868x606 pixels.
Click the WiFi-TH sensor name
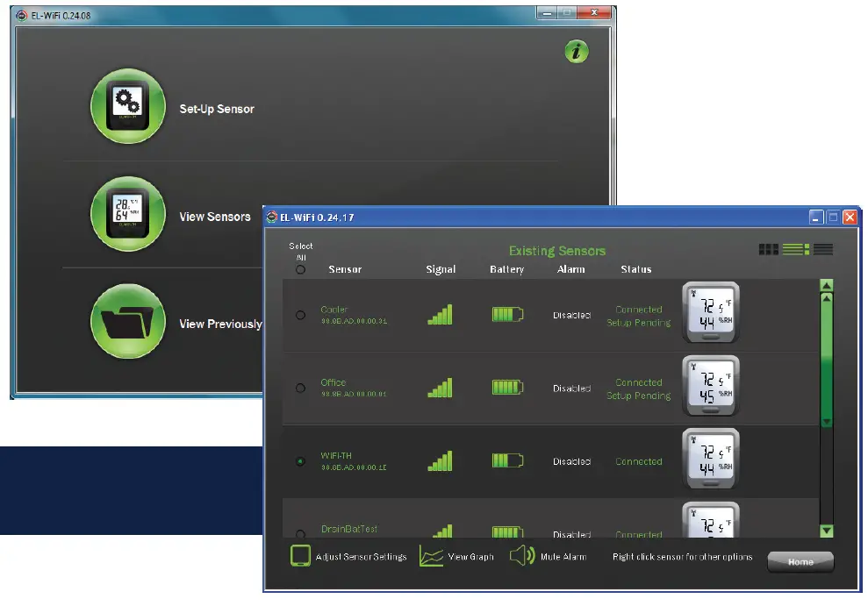[x=335, y=456]
